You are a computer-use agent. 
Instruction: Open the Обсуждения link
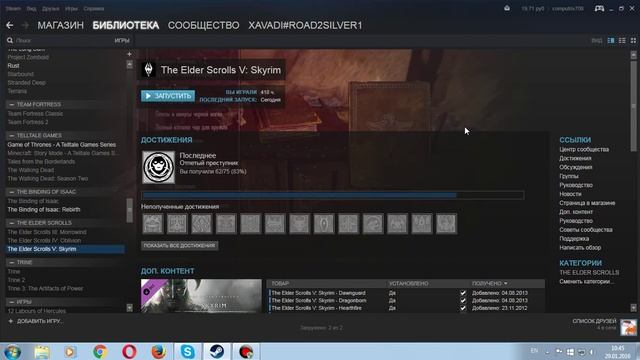[576, 167]
